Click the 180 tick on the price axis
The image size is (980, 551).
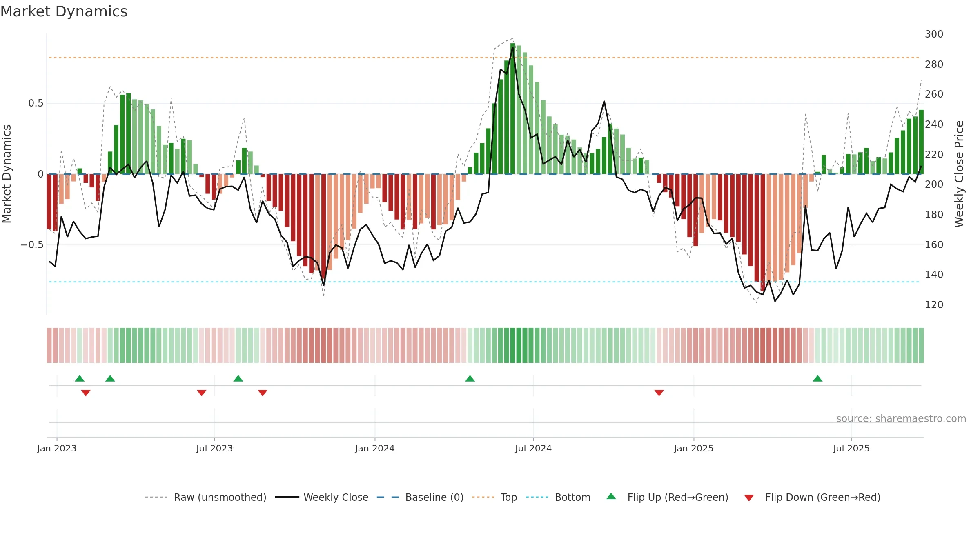pos(934,215)
